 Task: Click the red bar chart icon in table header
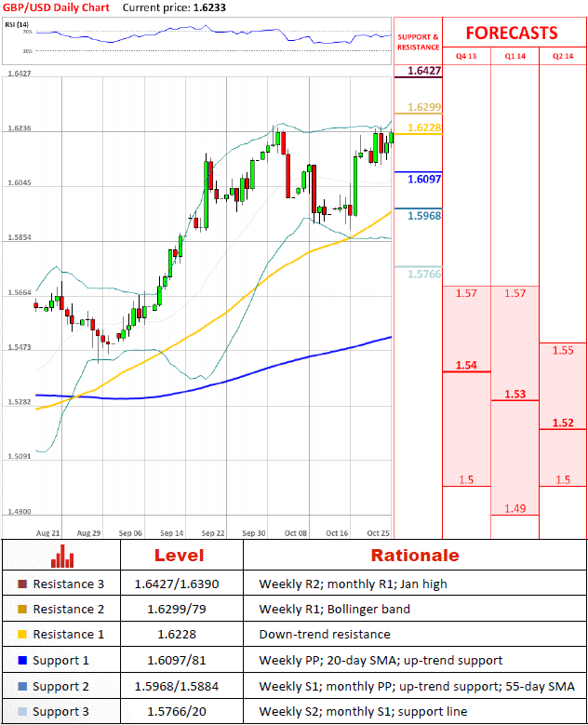click(63, 557)
